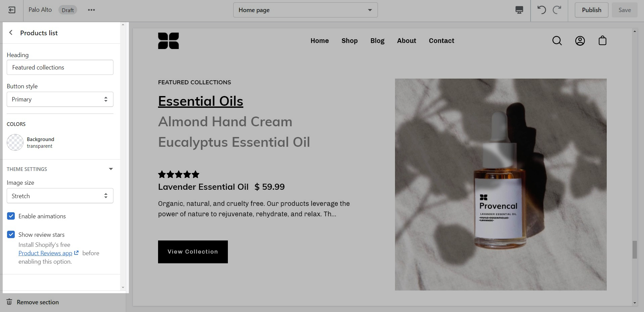Click the exit editor icon
The image size is (644, 312).
12,10
